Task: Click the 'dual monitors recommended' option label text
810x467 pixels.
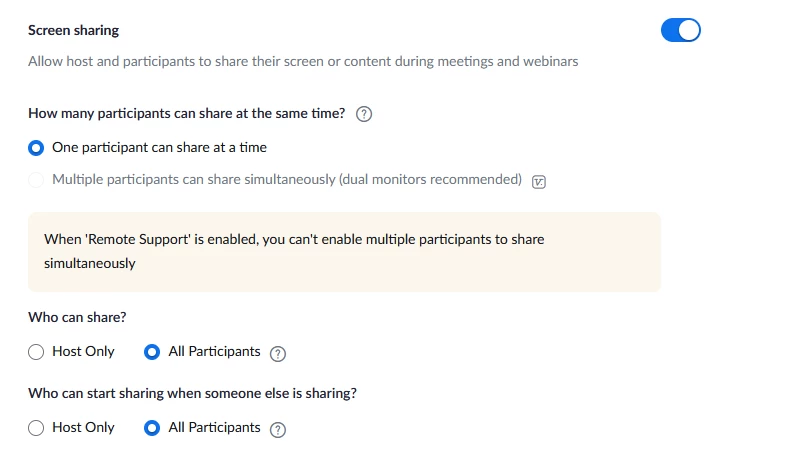Action: tap(286, 180)
